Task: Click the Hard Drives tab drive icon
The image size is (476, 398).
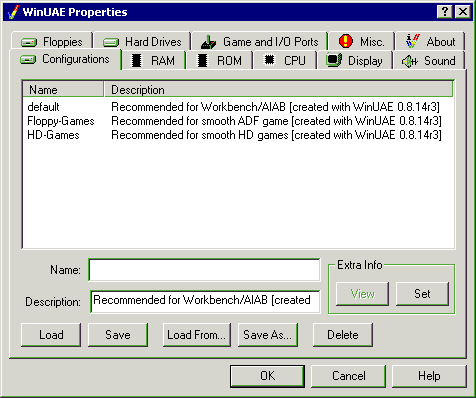Action: (x=111, y=42)
